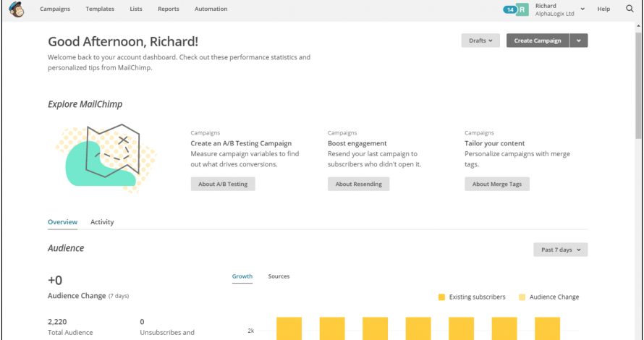Switch to the Activity tab

click(102, 222)
